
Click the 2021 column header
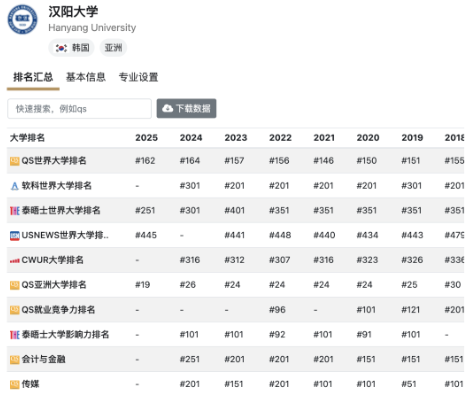coord(324,138)
